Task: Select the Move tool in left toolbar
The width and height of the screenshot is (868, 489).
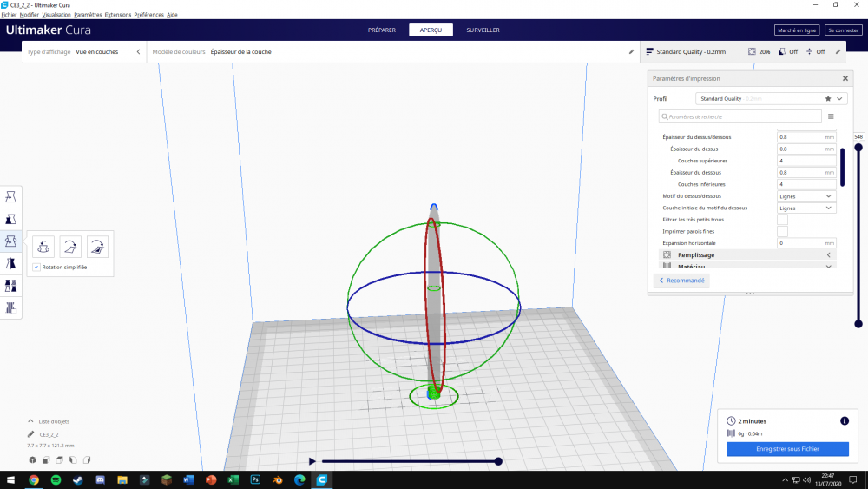Action: [x=10, y=196]
